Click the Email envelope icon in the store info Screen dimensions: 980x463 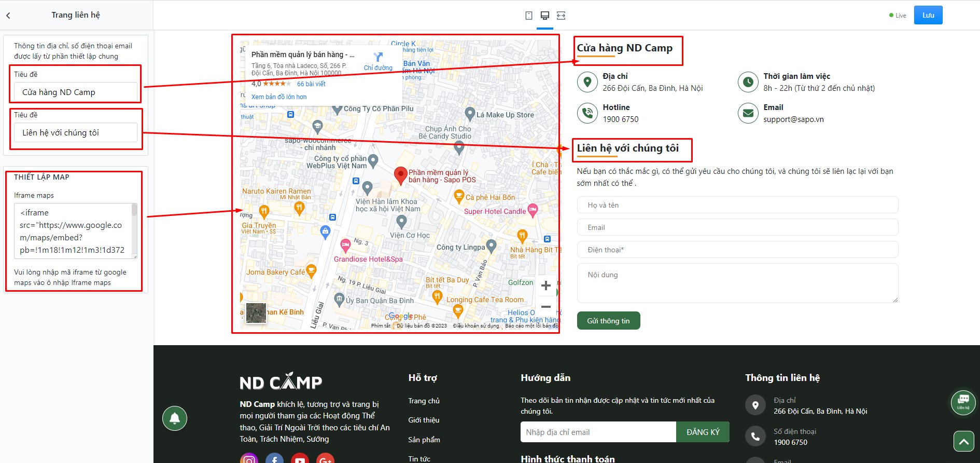(748, 113)
